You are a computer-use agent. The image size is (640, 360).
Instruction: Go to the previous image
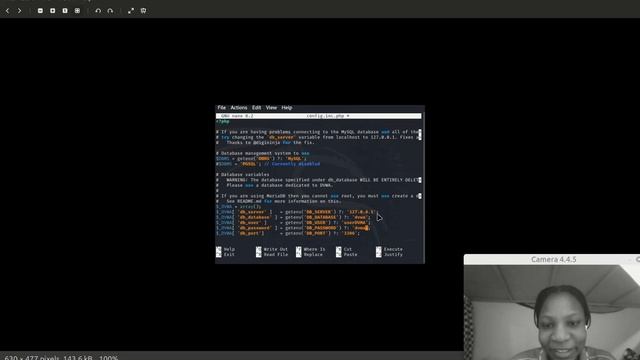pos(7,11)
